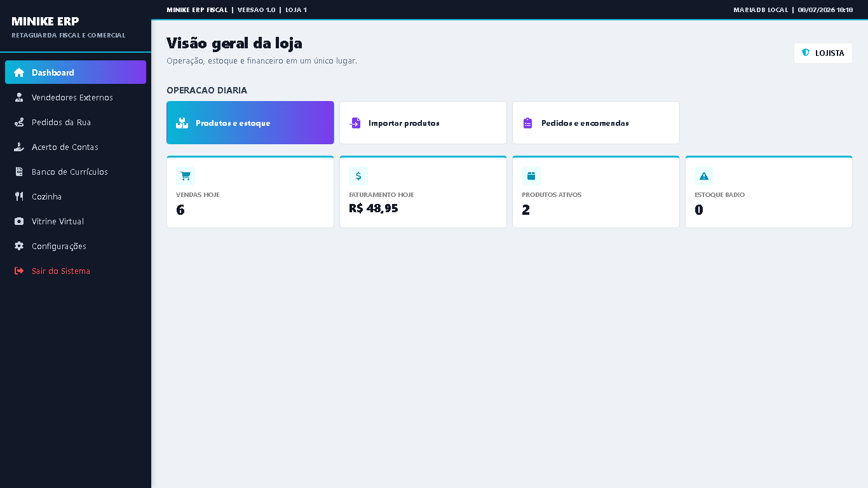This screenshot has width=868, height=488.
Task: Click the Importar produtos button
Action: tap(423, 123)
